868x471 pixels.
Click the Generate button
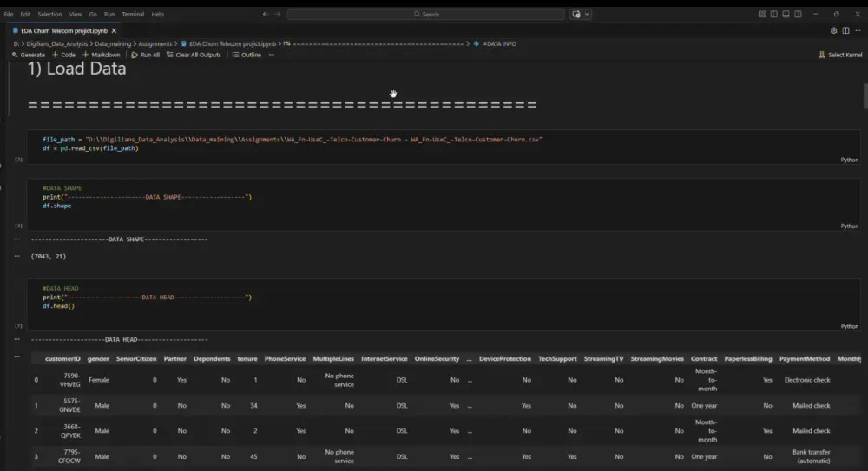point(29,55)
